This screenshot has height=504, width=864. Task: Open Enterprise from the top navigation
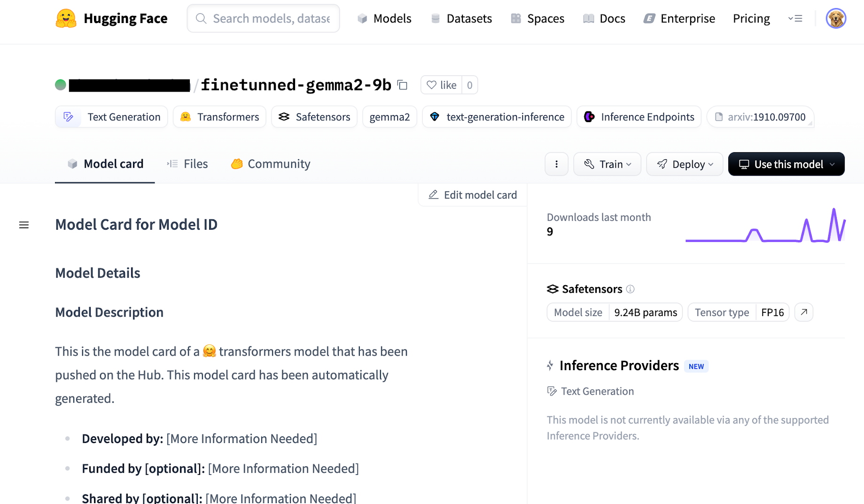click(679, 18)
